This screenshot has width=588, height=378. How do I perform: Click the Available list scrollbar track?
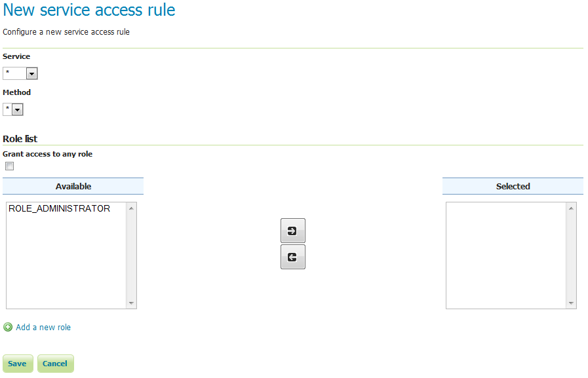pos(132,255)
